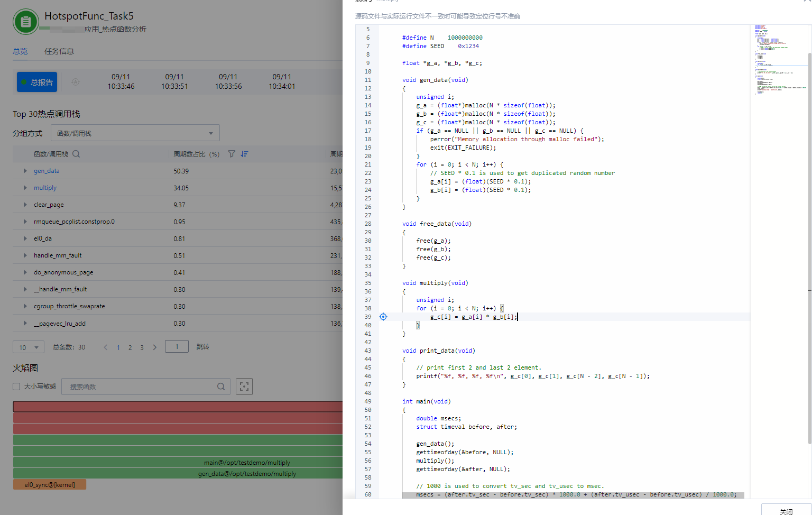Screen dimensions: 812x515
Task: Expand the el0_da call stack row
Action: 25,238
